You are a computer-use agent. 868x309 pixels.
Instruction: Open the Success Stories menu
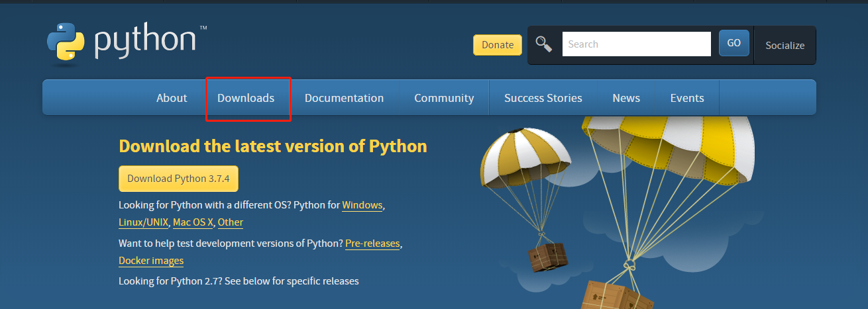click(x=543, y=98)
